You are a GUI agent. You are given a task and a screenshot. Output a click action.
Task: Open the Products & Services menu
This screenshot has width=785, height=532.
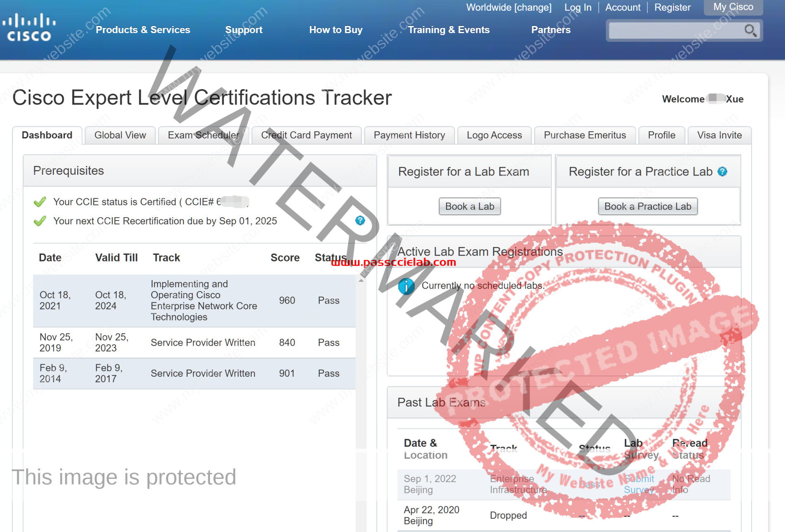143,30
